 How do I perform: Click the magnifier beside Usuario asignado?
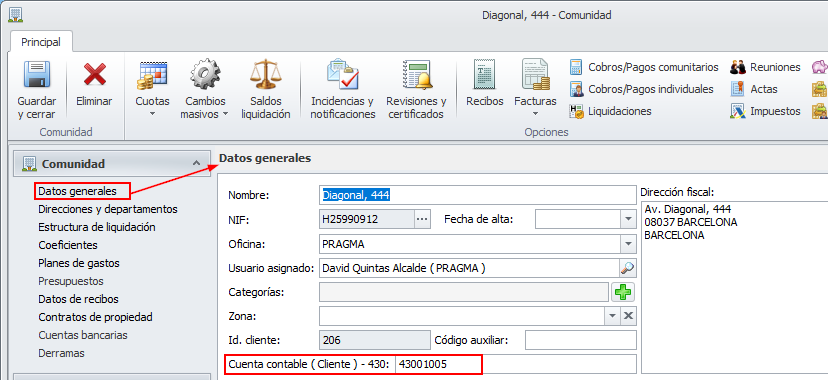[627, 268]
